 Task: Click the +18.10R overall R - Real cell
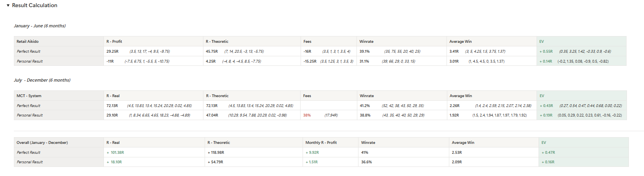pos(154,162)
